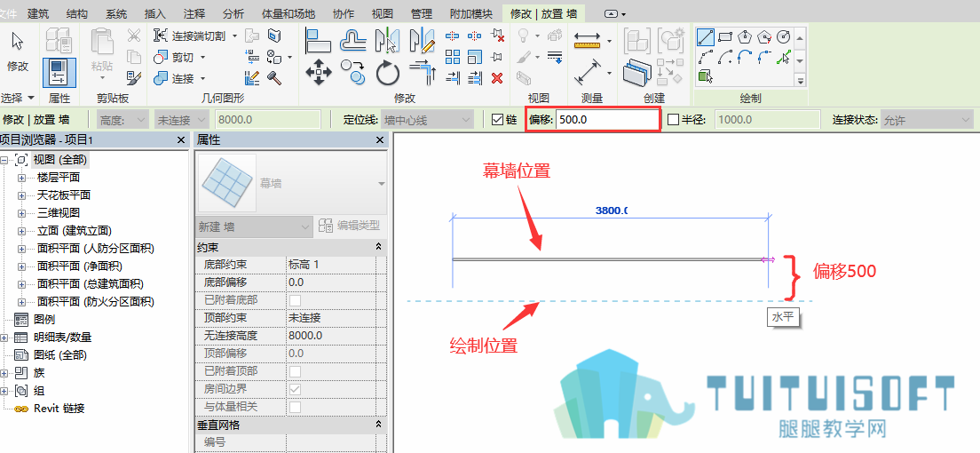The image size is (980, 453).
Task: Expand the 楼层平面 tree node
Action: 22,178
